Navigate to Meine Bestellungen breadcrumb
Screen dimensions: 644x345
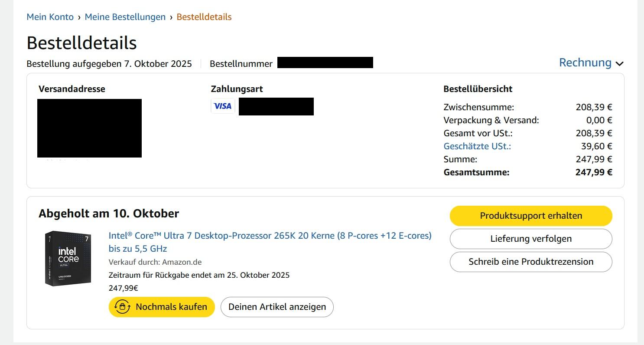pyautogui.click(x=125, y=17)
